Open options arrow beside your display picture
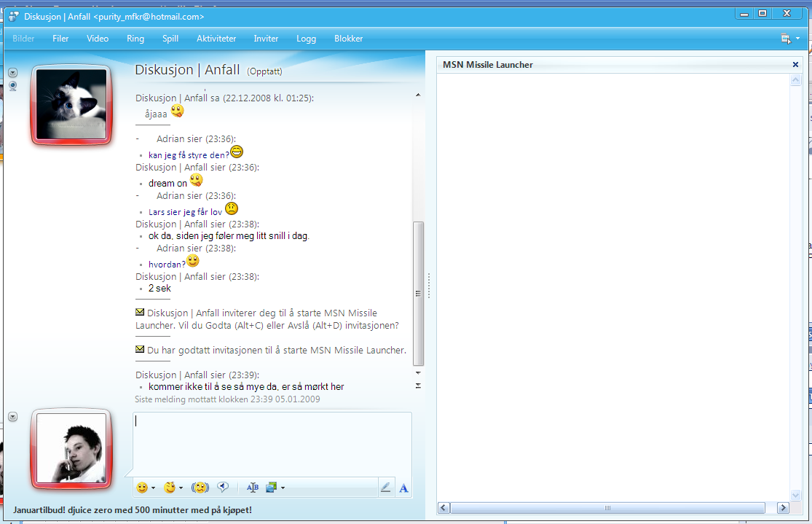Screen dimensions: 812x524 [13, 417]
